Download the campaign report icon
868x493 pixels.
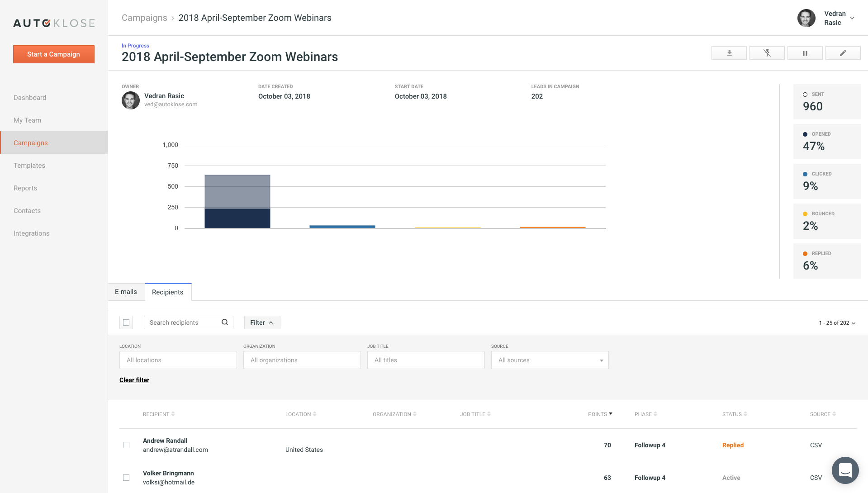[x=729, y=53]
